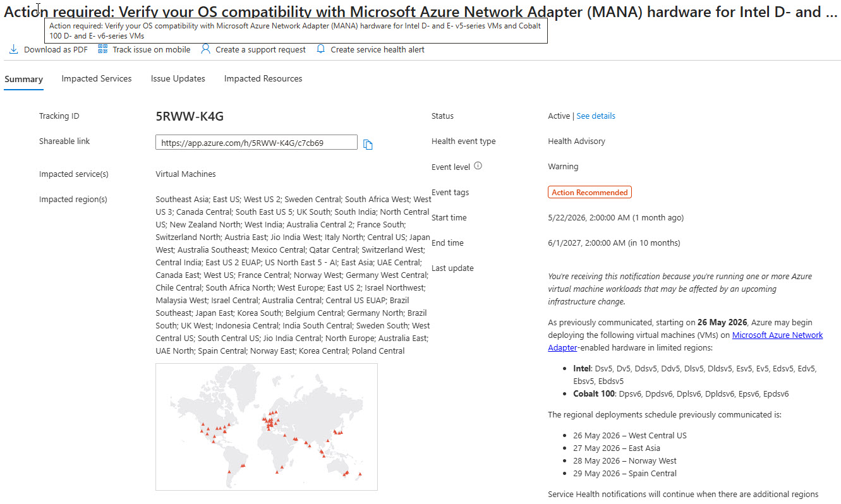Click the Cobalt 100 VM list bullet
841x504 pixels.
681,394
